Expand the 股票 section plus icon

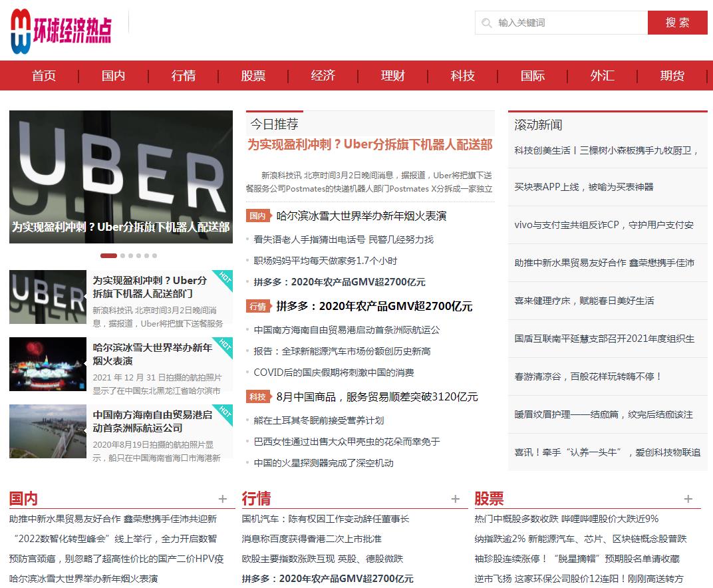[x=688, y=499]
